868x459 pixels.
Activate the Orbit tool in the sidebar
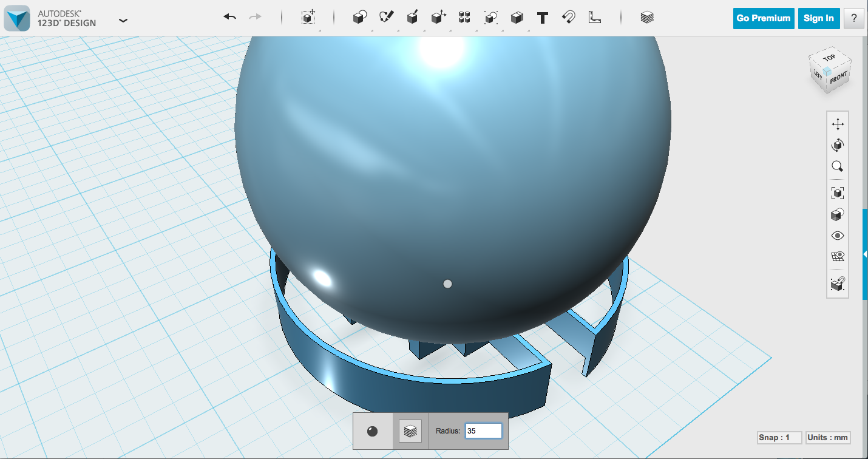(x=837, y=145)
